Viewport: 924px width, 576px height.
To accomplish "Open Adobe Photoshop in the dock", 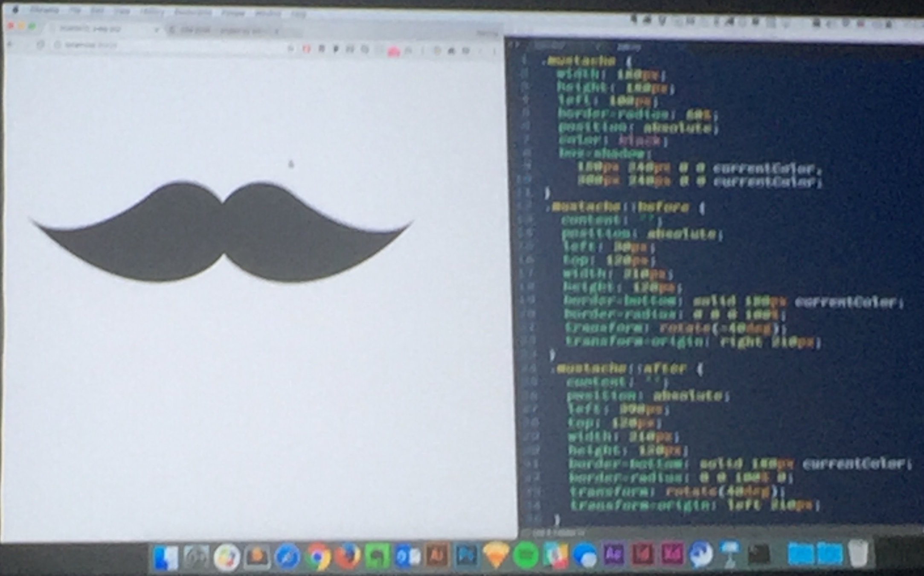I will (466, 556).
